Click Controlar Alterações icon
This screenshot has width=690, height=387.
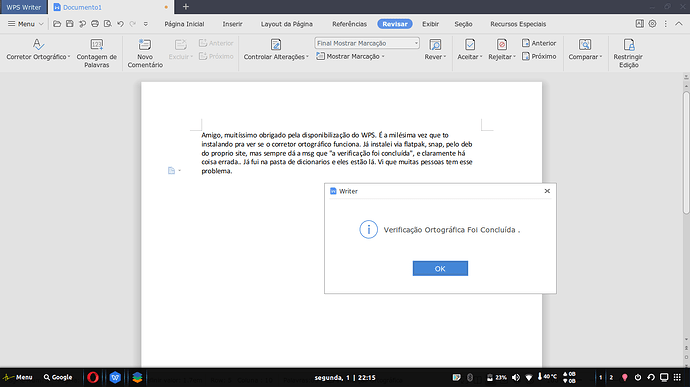pos(276,44)
